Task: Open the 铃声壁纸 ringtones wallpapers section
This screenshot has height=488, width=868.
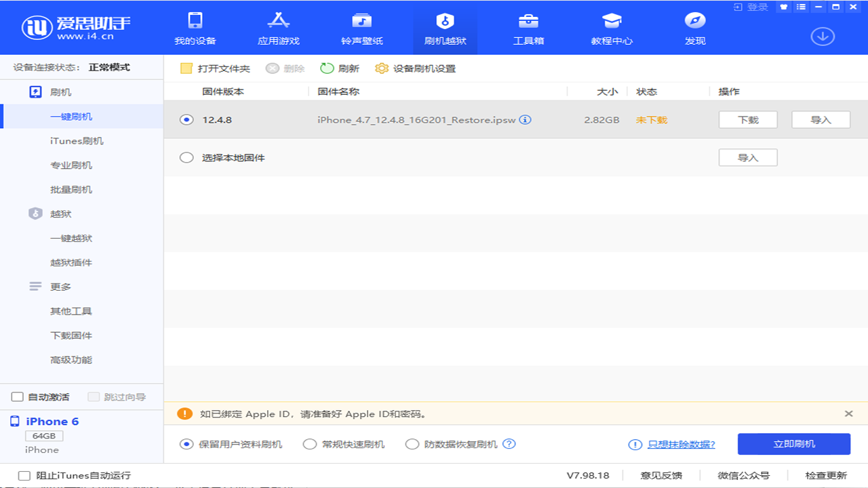Action: 361,28
